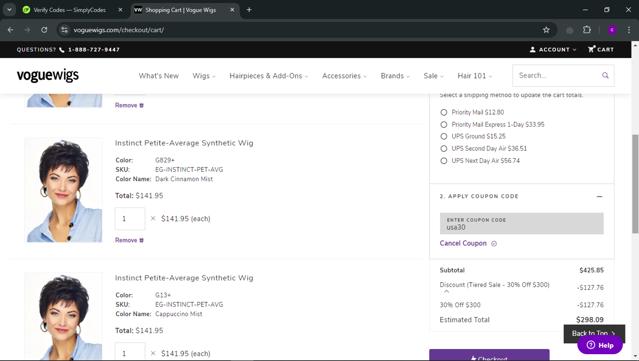
Task: Open a new browser tab
Action: [249, 10]
